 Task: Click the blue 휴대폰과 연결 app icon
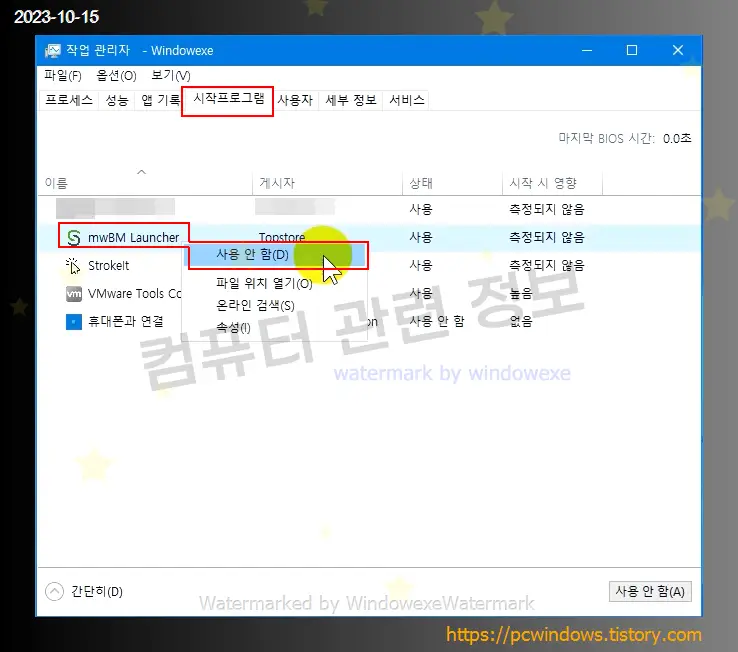[73, 322]
